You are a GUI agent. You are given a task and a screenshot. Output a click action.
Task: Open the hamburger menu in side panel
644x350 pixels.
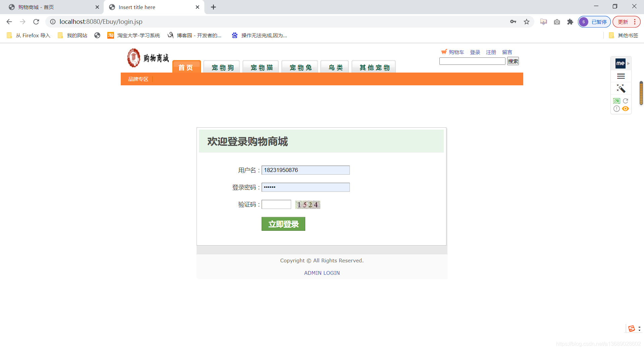tap(621, 76)
